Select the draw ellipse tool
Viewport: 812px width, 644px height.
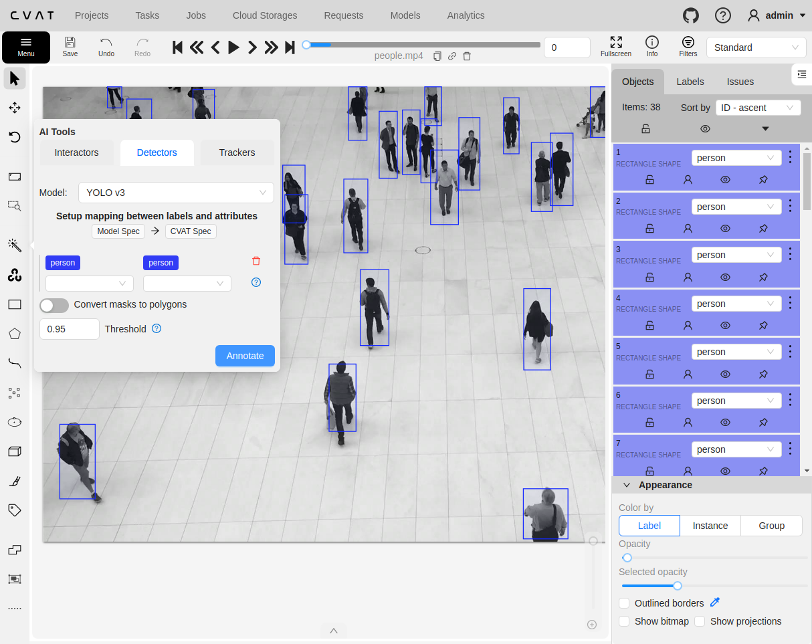[x=14, y=422]
